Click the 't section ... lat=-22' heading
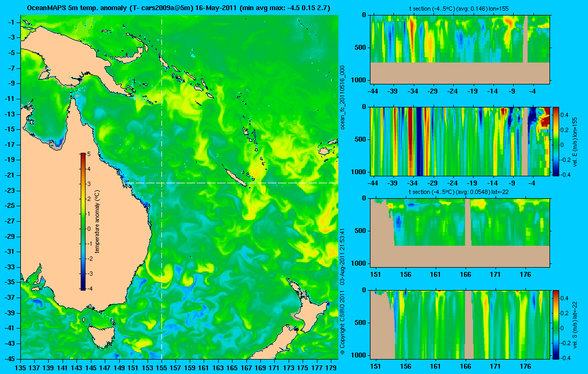Image resolution: width=588 pixels, height=374 pixels. tap(459, 192)
